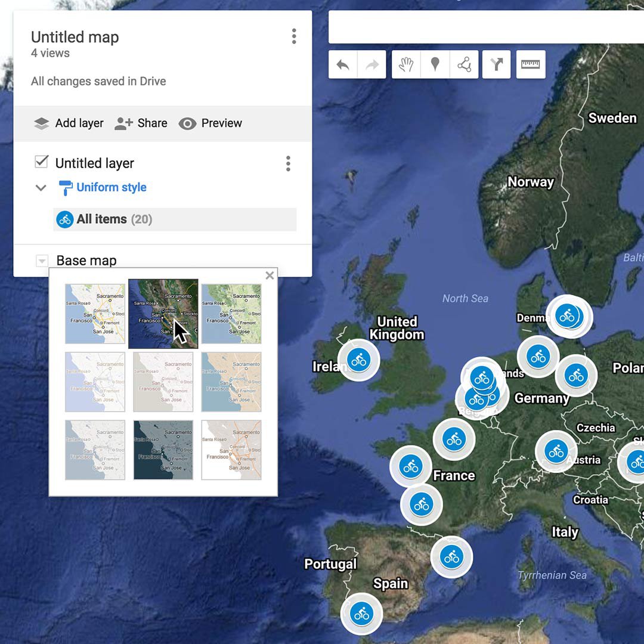Screen dimensions: 644x644
Task: Choose the Satellite base map thumbnail
Action: (x=163, y=314)
